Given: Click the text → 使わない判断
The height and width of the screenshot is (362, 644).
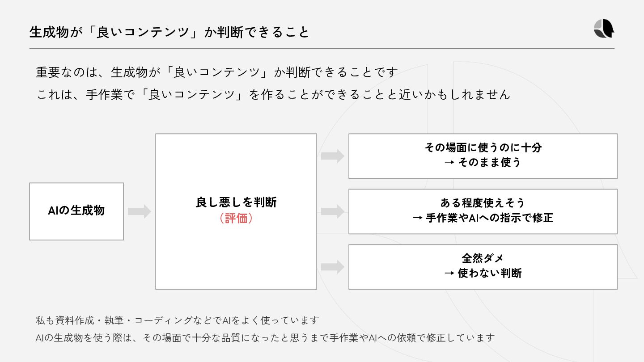Looking at the screenshot, I should [483, 273].
